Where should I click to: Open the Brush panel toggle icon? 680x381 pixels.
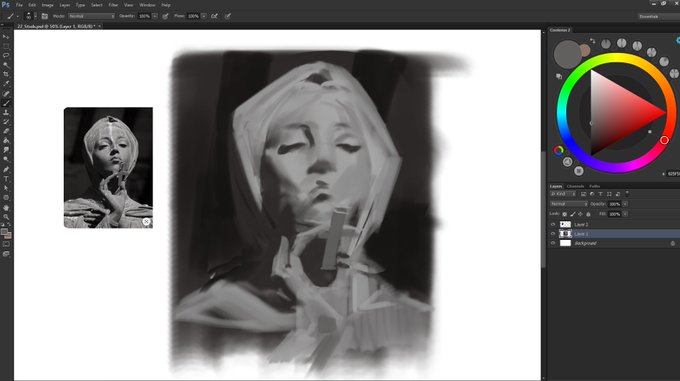point(45,16)
